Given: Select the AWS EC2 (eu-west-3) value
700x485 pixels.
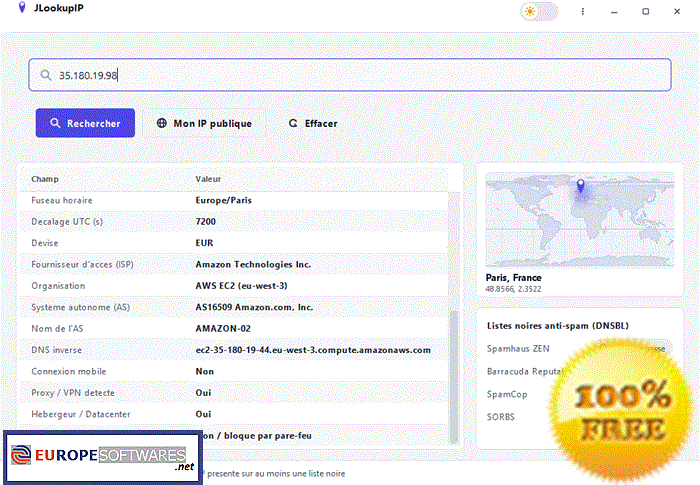Looking at the screenshot, I should tap(242, 286).
